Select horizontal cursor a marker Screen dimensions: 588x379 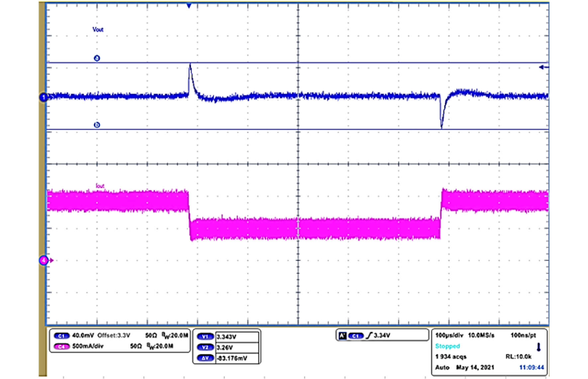(97, 58)
